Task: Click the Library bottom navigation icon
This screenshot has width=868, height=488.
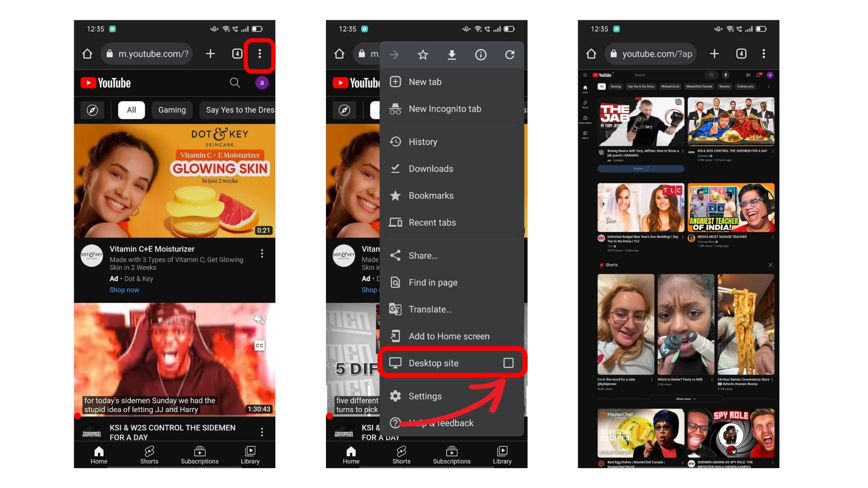Action: 250,455
